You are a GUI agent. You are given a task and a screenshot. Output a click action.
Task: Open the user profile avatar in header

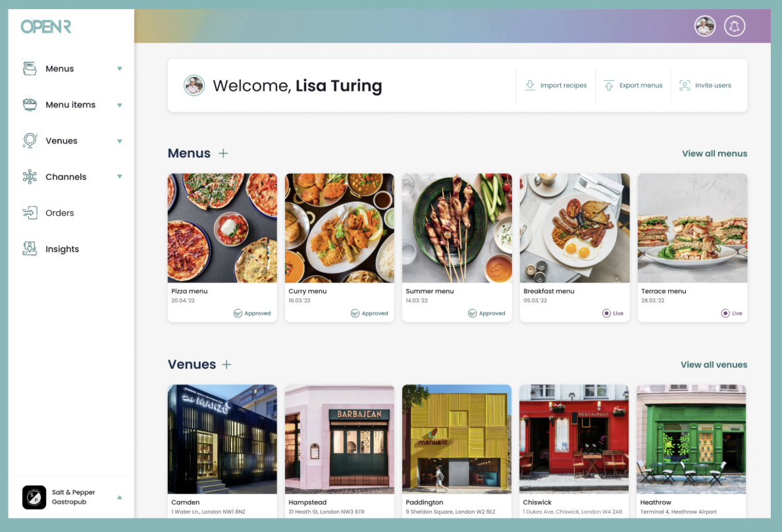tap(705, 26)
